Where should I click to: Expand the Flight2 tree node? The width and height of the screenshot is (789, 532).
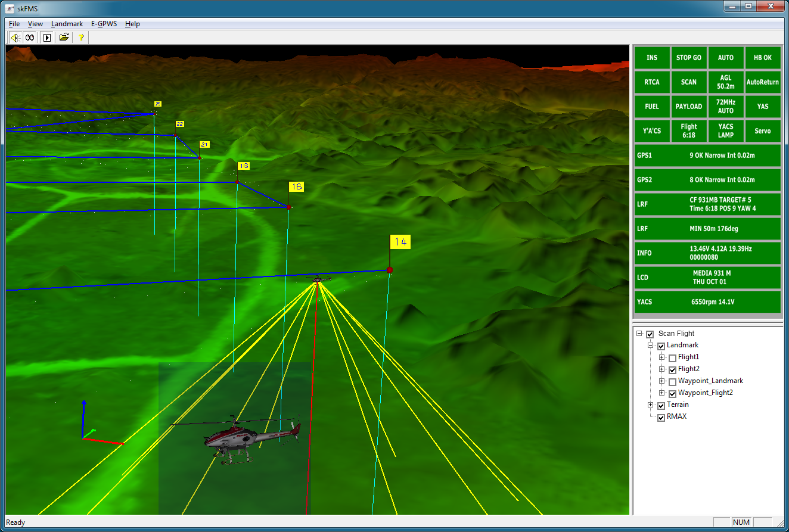(661, 369)
